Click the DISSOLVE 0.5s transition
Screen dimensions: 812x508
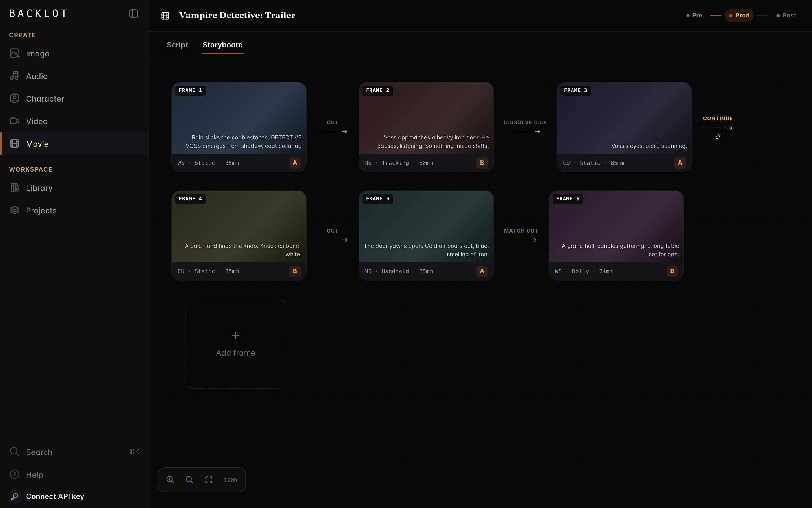tap(525, 127)
